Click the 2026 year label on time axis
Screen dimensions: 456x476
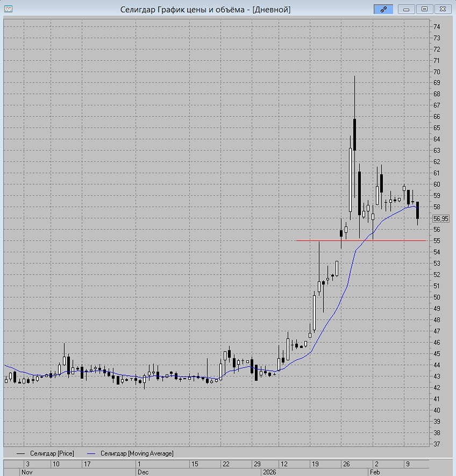tap(269, 472)
